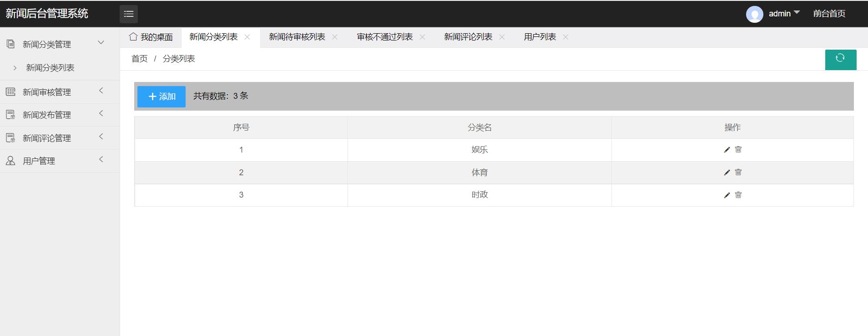
Task: Edit the 体育 category with pencil icon
Action: click(x=727, y=173)
